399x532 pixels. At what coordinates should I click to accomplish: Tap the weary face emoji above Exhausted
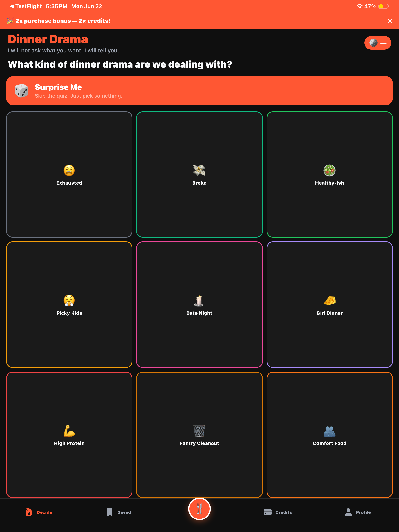(69, 170)
